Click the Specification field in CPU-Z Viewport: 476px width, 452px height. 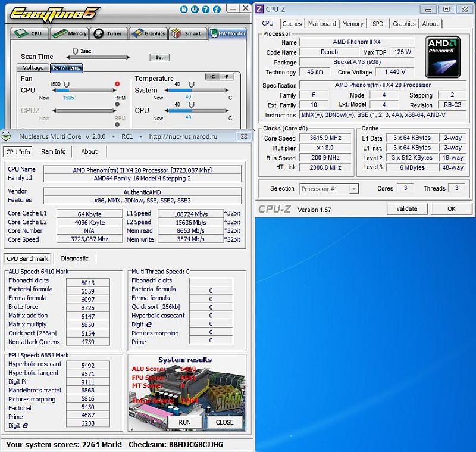pyautogui.click(x=383, y=85)
